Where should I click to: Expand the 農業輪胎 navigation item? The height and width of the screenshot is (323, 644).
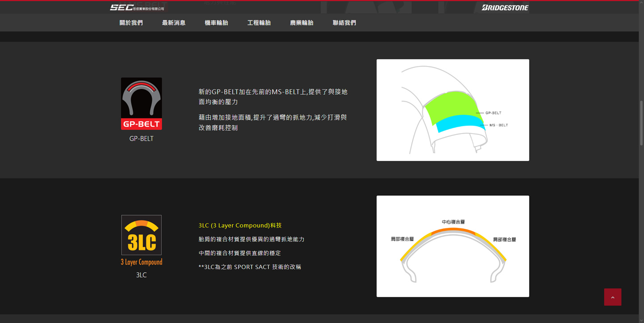tap(302, 23)
